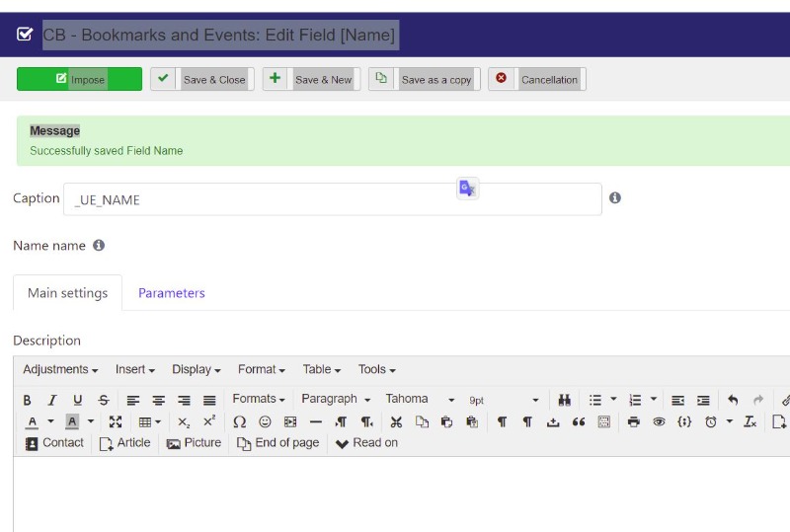Expand the 9pt font size dropdown
The image size is (790, 532).
point(504,400)
